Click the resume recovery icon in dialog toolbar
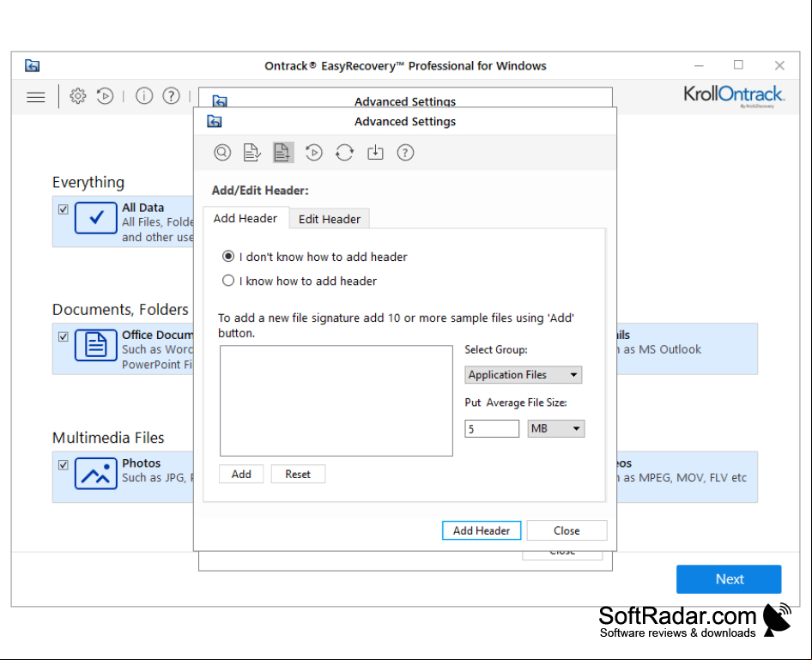The width and height of the screenshot is (812, 660). [314, 153]
